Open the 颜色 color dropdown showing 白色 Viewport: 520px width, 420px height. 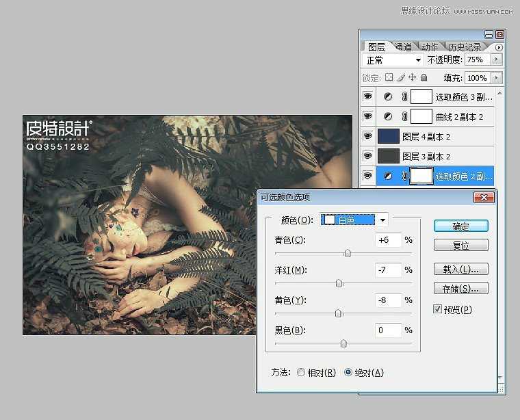click(354, 220)
